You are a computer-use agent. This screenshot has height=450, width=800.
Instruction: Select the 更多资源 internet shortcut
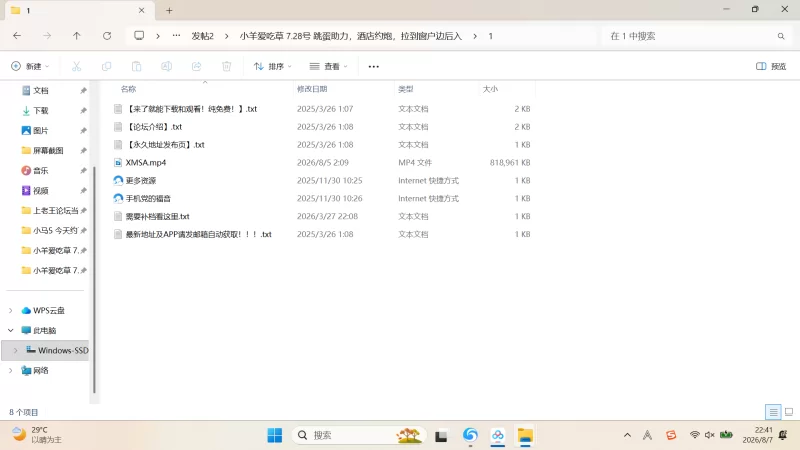click(x=141, y=180)
